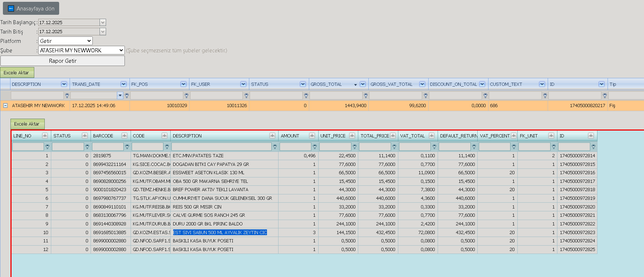Open the Şube dropdown ATASEHIR MY NEWWORK
The width and height of the screenshot is (644, 277).
(x=82, y=50)
